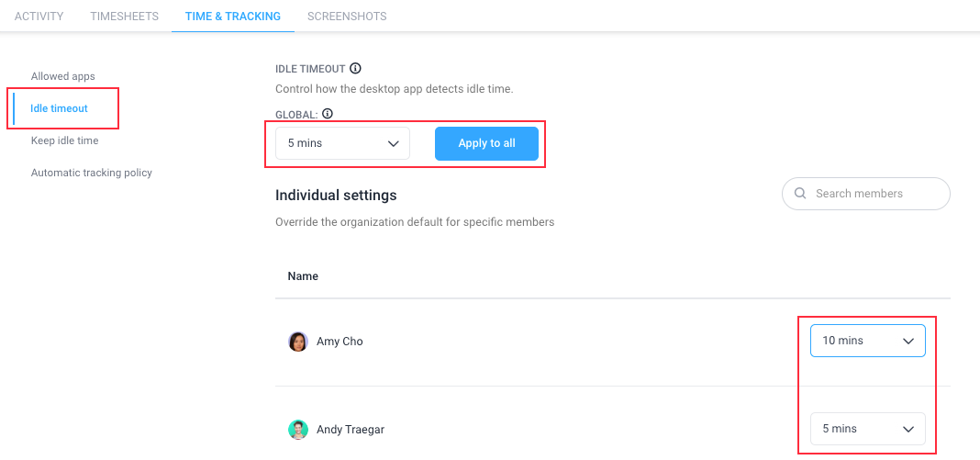Click the info icon next to GLOBAL

pos(328,114)
